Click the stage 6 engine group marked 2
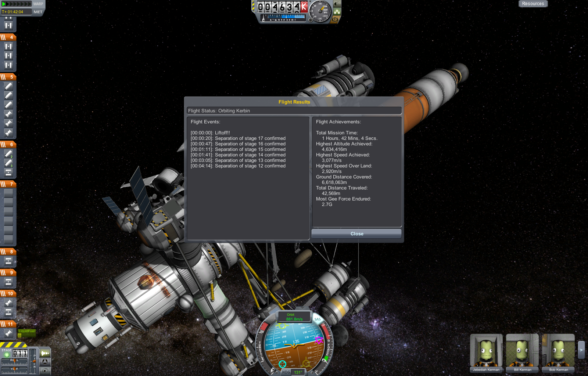The width and height of the screenshot is (588, 376). (8, 154)
